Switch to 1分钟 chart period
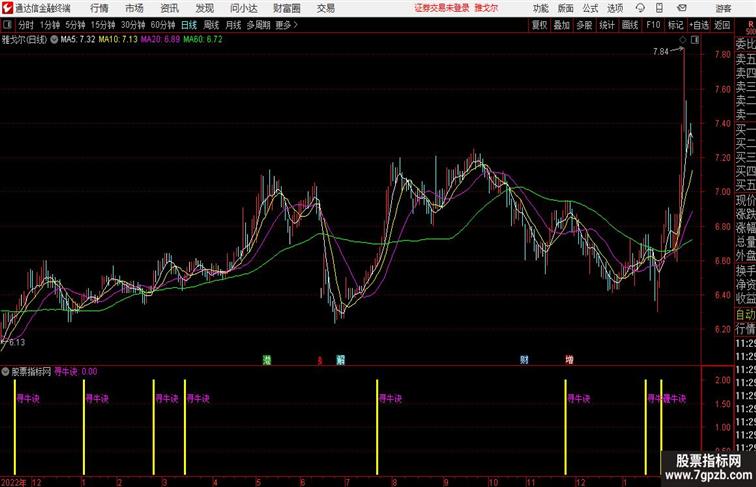Screen dimensions: 756x487 point(50,25)
